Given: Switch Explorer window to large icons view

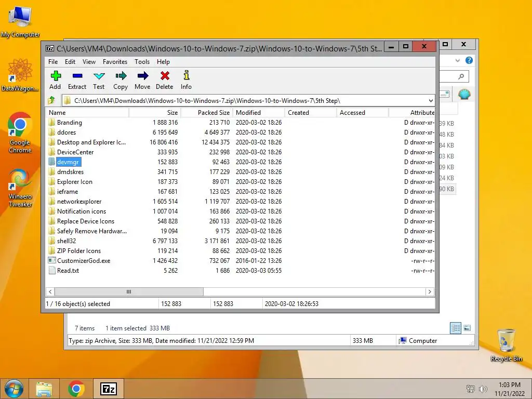Looking at the screenshot, I should pos(467,328).
